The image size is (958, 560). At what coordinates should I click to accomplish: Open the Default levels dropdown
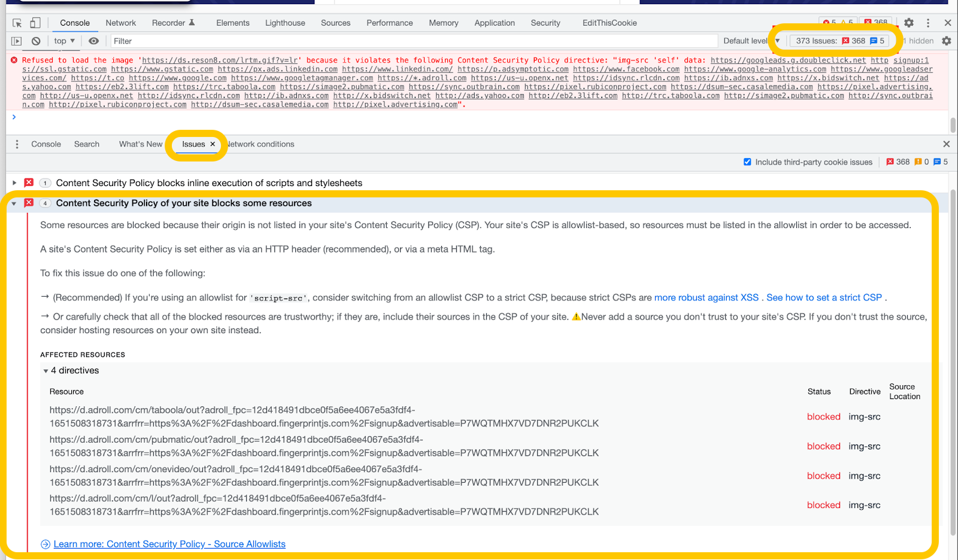pos(751,41)
